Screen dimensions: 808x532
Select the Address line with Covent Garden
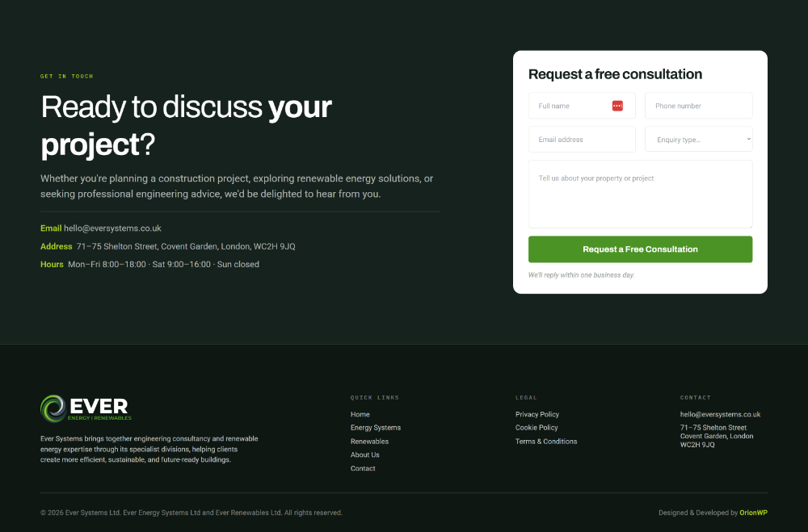(x=168, y=246)
